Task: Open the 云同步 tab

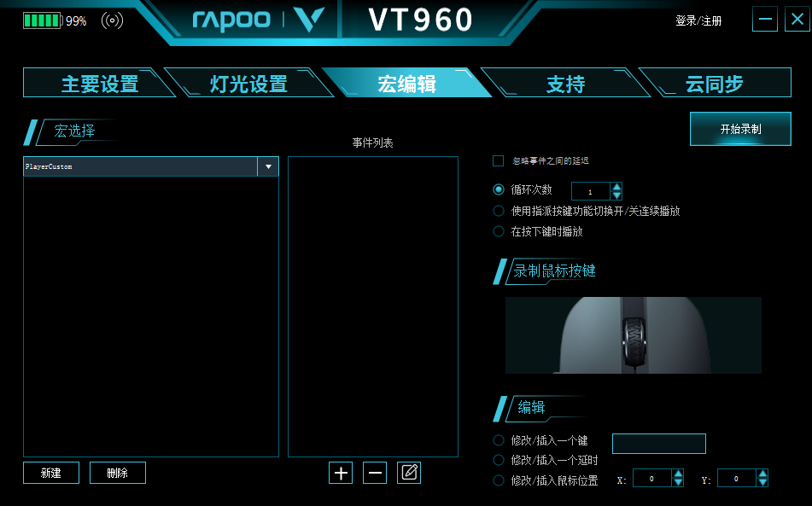Action: (x=715, y=84)
